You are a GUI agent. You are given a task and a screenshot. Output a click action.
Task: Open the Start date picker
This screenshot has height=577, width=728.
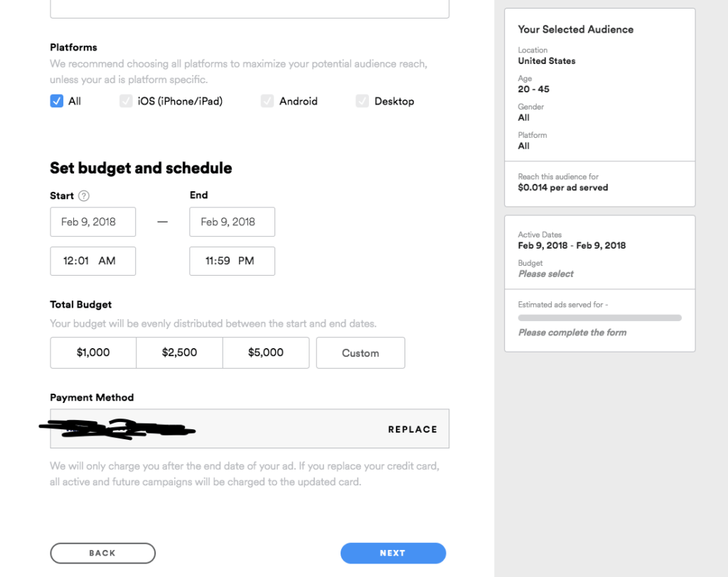tap(92, 222)
